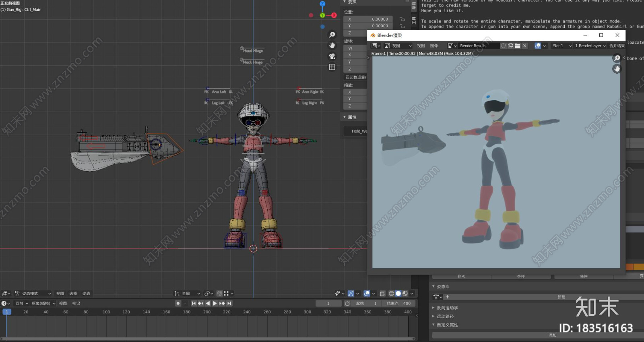Toggle preview range clock icon
The image size is (644, 342).
347,303
